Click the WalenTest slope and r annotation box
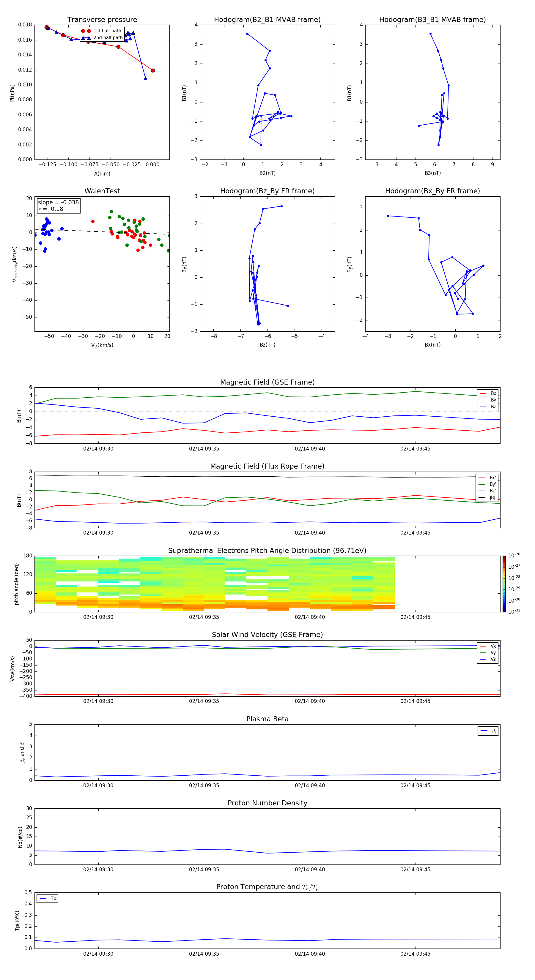Image resolution: width=535 pixels, height=980 pixels. click(58, 206)
